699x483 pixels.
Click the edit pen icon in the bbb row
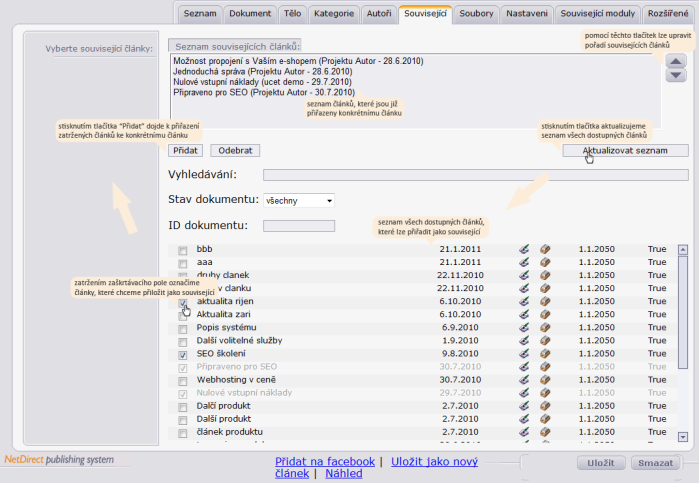(523, 249)
